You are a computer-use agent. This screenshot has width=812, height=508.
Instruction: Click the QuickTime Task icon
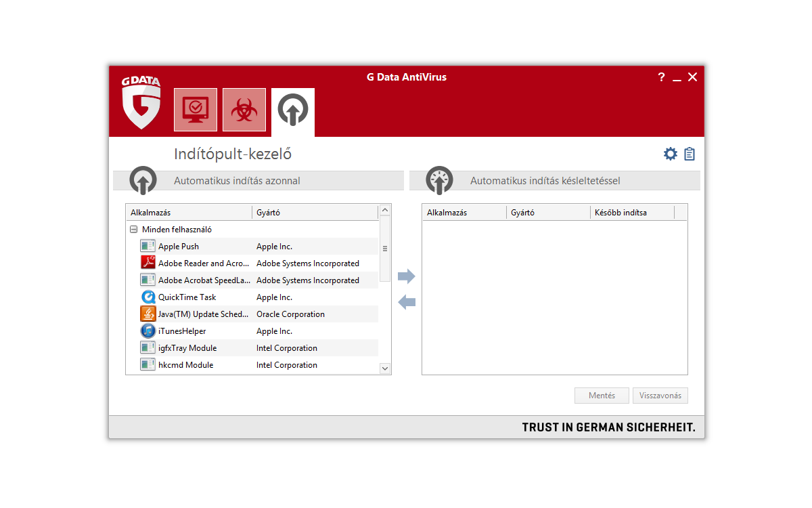(148, 297)
